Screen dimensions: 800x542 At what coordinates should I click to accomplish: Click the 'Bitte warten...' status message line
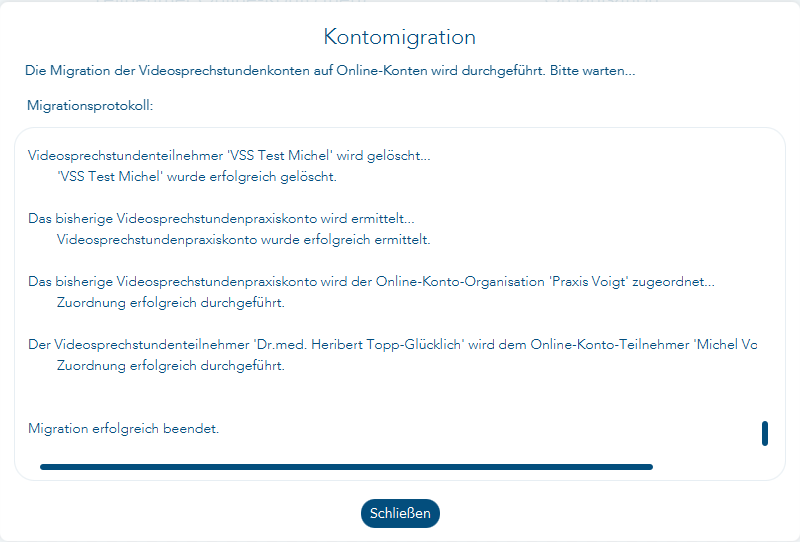pos(330,70)
